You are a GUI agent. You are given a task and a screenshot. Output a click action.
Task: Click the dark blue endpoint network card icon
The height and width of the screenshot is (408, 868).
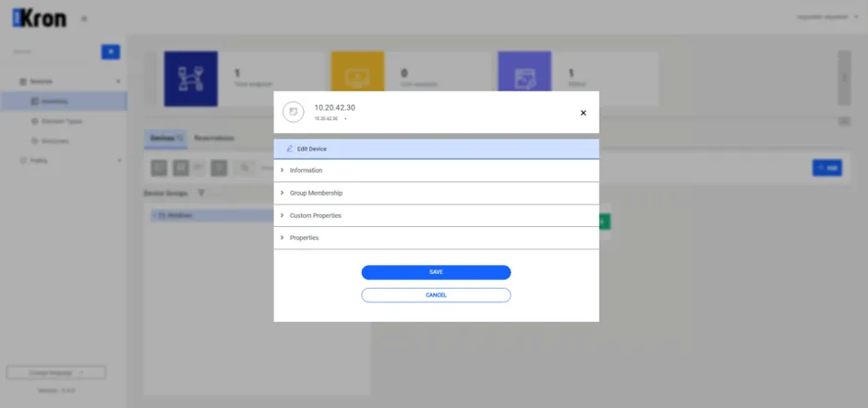pos(191,78)
